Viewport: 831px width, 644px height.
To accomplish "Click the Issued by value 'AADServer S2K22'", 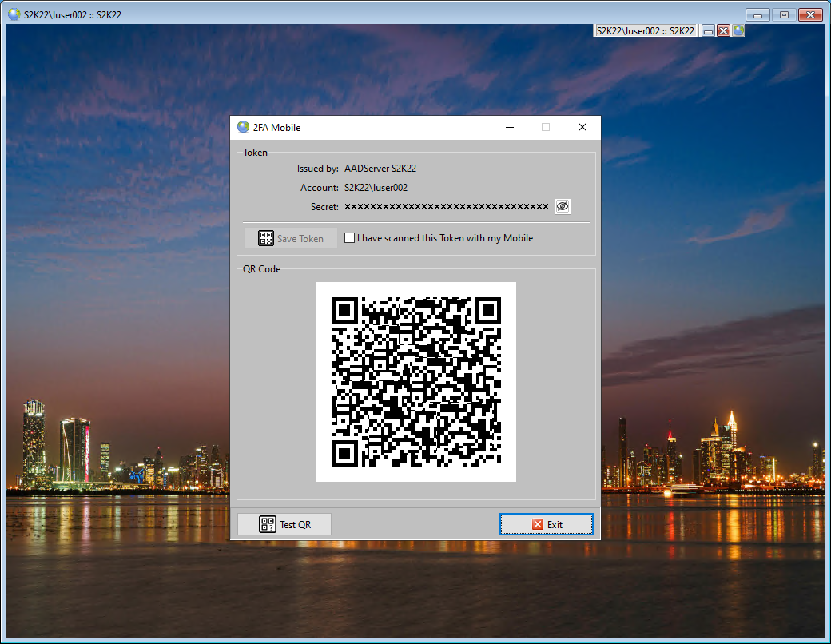I will point(380,169).
